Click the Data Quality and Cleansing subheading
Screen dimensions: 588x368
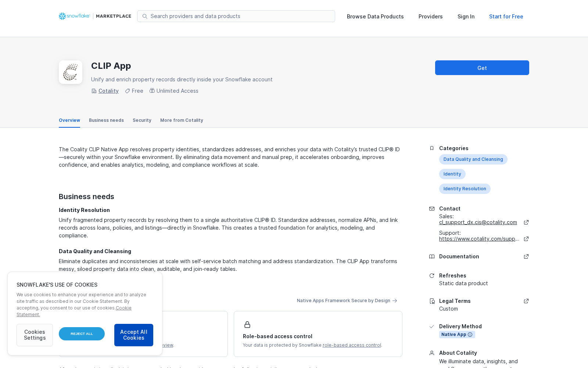[95, 251]
